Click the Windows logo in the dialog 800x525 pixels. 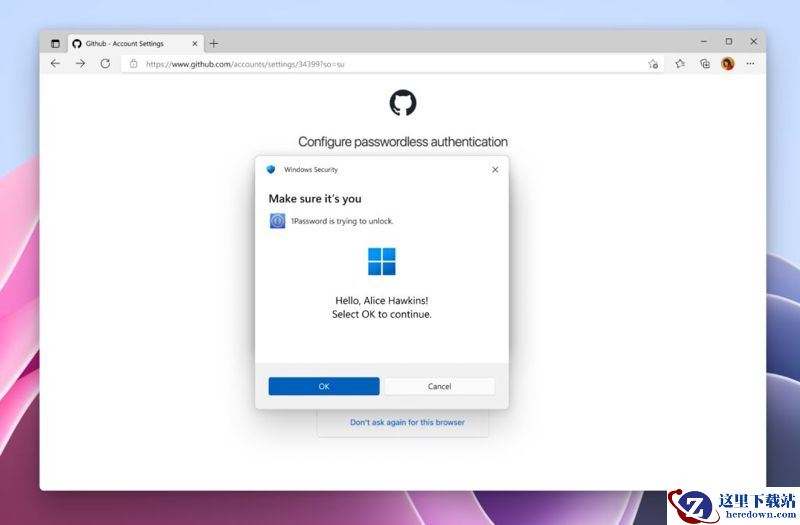[x=382, y=261]
